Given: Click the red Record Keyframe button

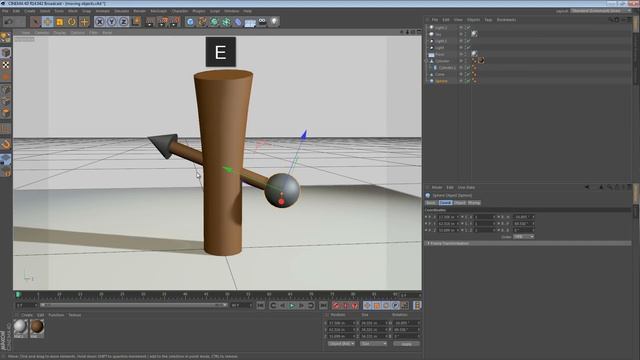Looking at the screenshot, I should click(x=336, y=305).
